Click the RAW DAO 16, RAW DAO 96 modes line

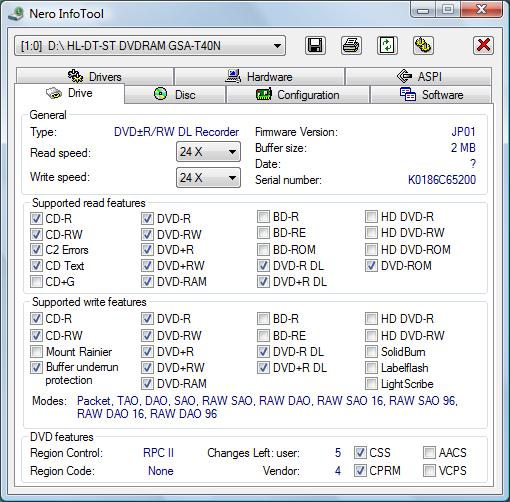click(x=147, y=414)
